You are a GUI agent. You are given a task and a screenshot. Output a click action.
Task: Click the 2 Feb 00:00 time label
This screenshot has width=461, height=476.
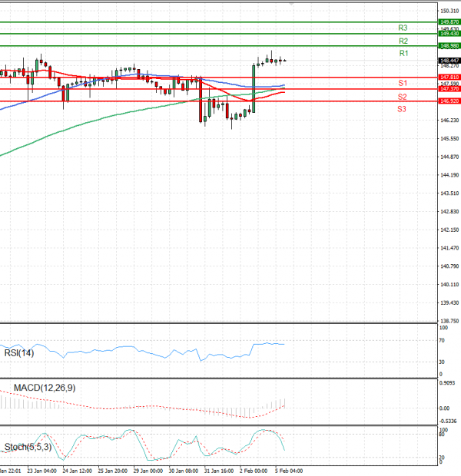(x=254, y=471)
